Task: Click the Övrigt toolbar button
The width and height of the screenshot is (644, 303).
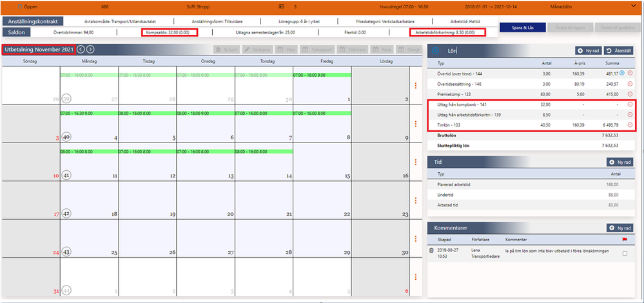Action: tap(409, 49)
